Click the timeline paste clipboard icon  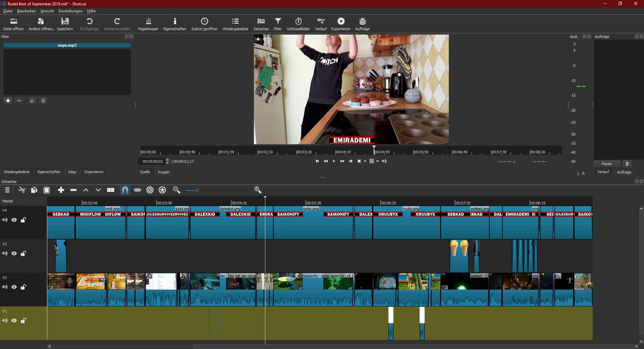[x=47, y=190]
